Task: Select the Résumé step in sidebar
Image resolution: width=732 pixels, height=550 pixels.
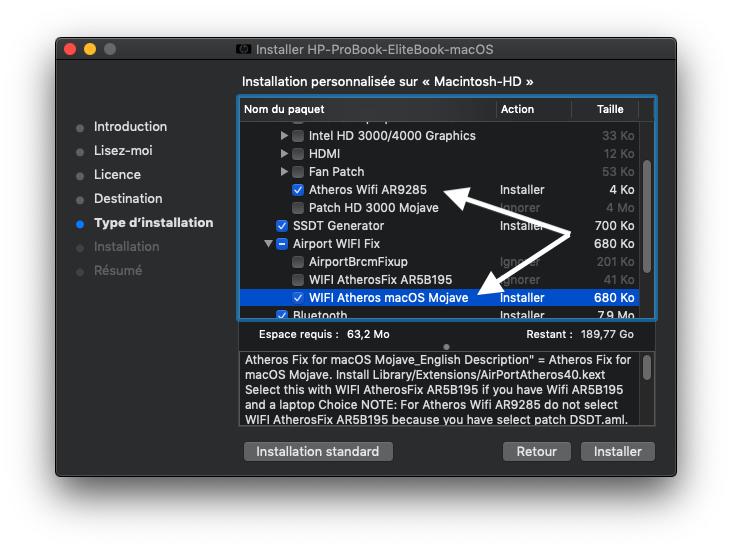Action: [118, 271]
